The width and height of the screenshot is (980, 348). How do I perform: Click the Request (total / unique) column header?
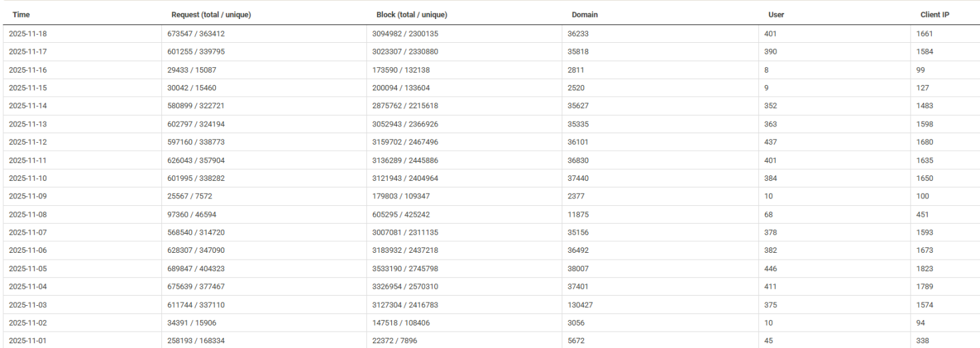pos(211,14)
